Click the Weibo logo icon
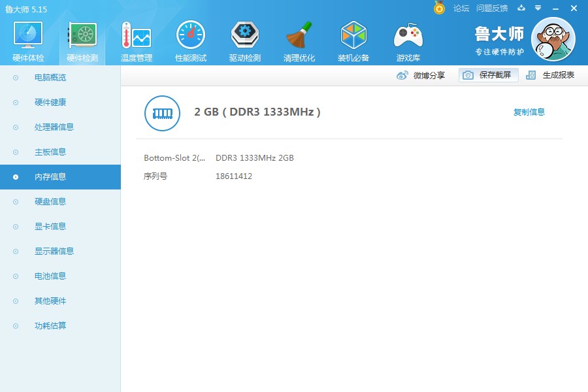588x392 pixels. (402, 75)
